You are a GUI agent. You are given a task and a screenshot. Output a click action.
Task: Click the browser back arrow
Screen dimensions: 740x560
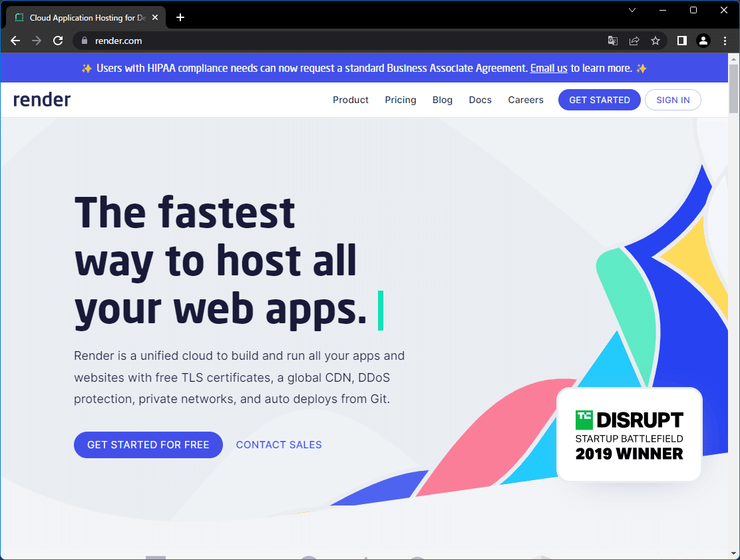click(15, 41)
